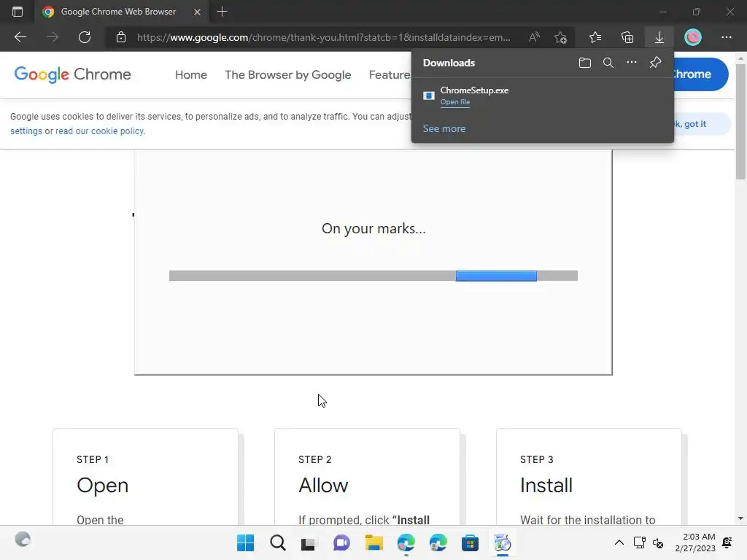Click Open file under ChromeSetup.exe

tap(455, 102)
